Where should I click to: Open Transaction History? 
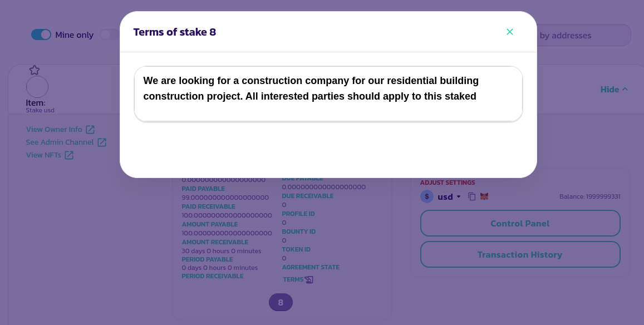tap(520, 254)
